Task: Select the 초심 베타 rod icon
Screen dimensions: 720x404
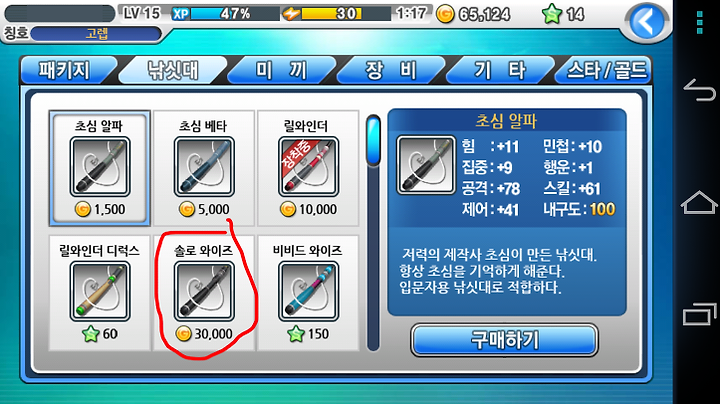Action: pyautogui.click(x=204, y=167)
